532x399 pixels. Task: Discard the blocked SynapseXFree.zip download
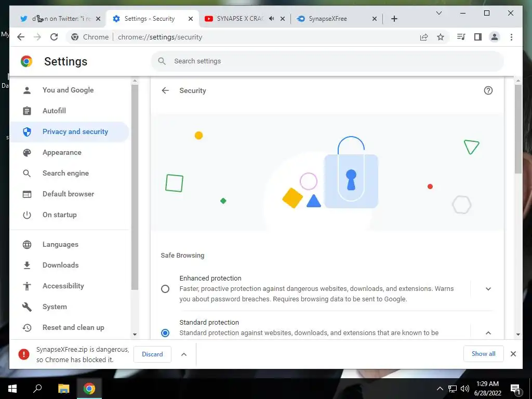[152, 354]
